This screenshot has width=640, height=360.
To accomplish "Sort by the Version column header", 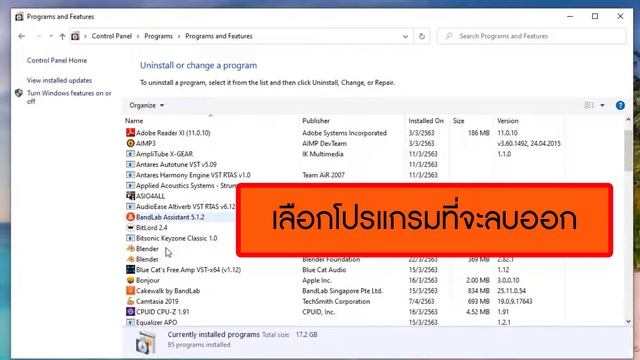I will click(508, 121).
